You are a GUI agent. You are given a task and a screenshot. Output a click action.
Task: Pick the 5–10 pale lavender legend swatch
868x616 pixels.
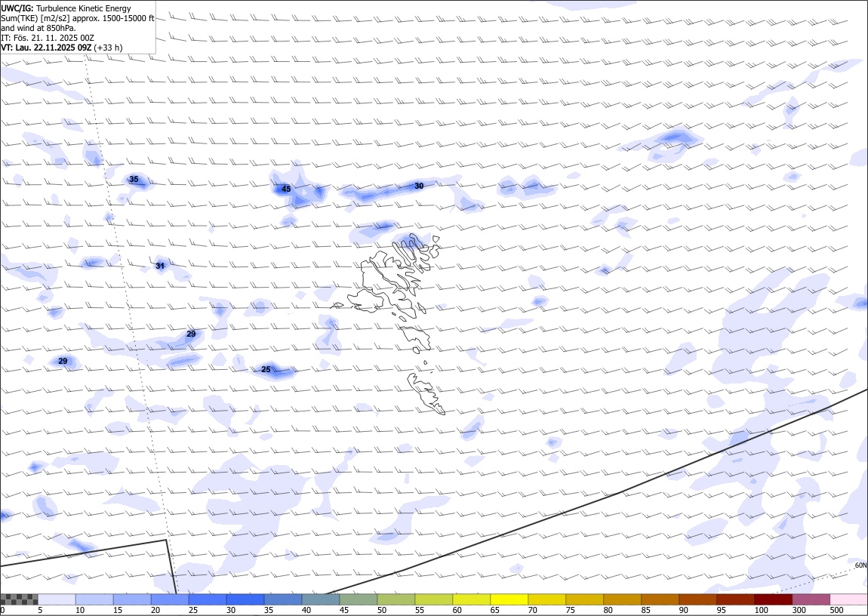point(57,599)
